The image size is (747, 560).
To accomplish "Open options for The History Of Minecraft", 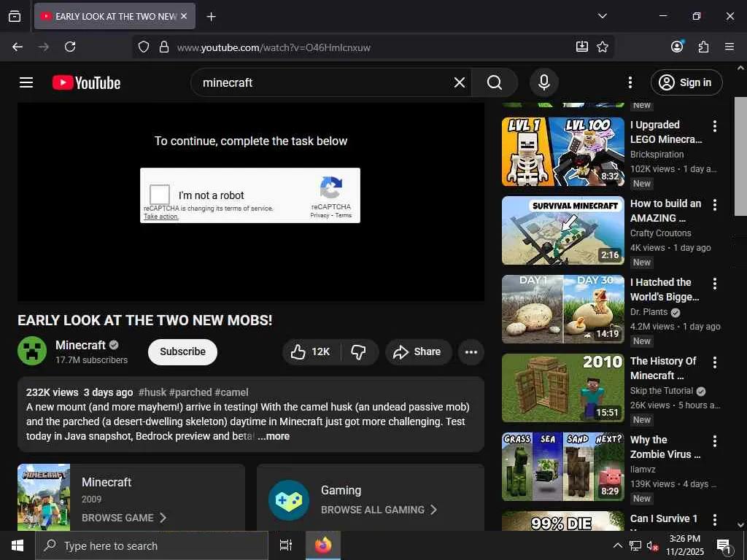I will click(x=714, y=362).
